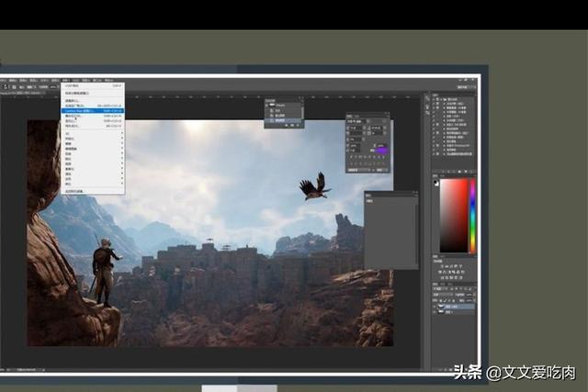Screen dimensions: 588x392
Task: Open the blend mode dropdown in Layers panel
Action: coord(443,295)
